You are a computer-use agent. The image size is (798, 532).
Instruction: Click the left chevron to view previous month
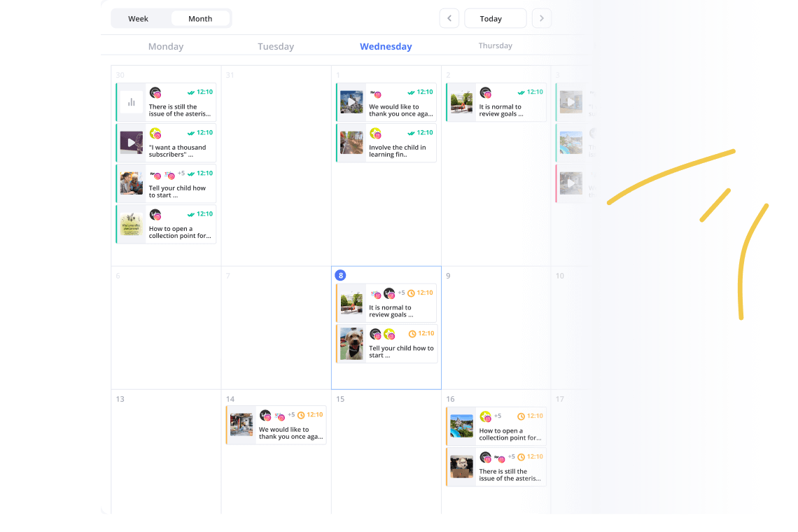point(449,18)
